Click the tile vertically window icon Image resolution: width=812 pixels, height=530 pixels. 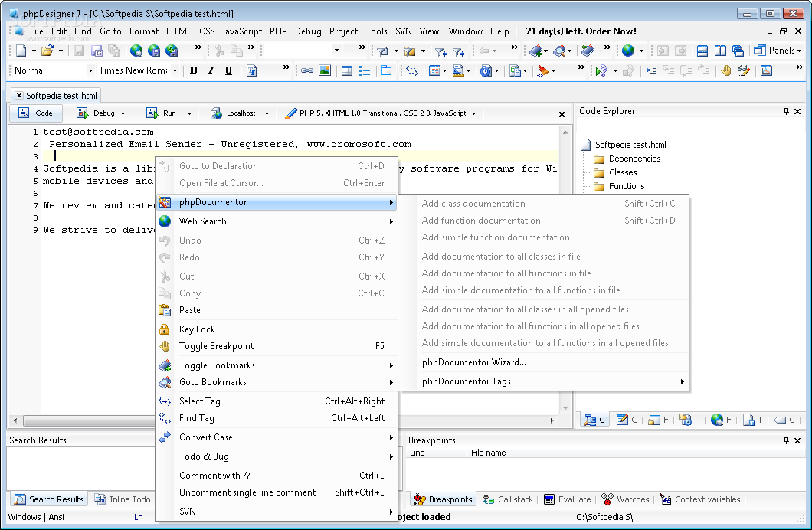point(720,51)
